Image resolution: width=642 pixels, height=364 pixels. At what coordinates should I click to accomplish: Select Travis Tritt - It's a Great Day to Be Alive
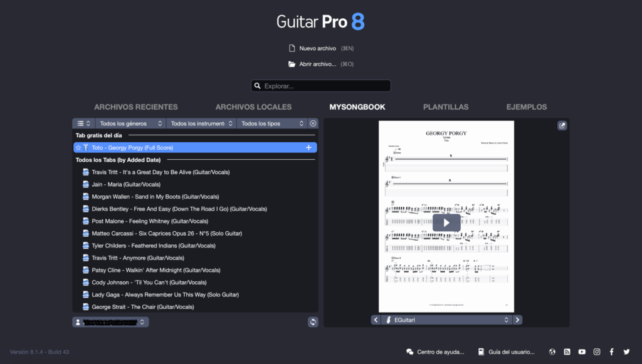point(195,172)
